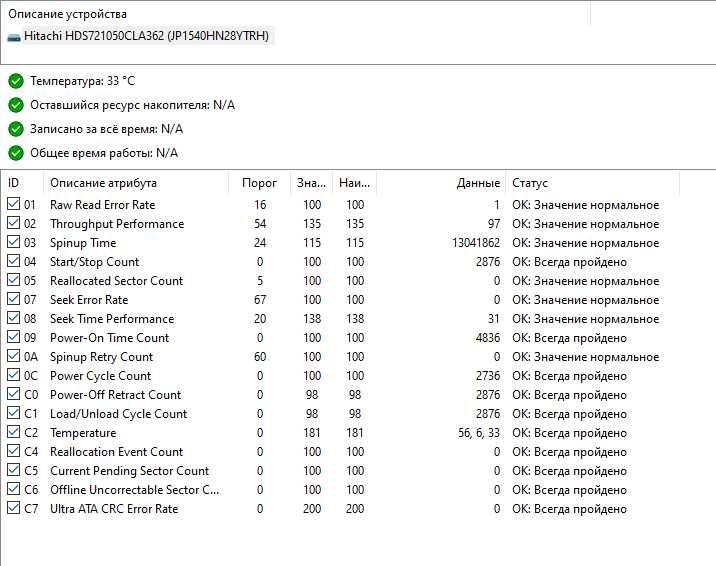Click the status icon for Оставшийся ресурс накопителя
Image resolution: width=716 pixels, height=566 pixels.
[x=16, y=105]
